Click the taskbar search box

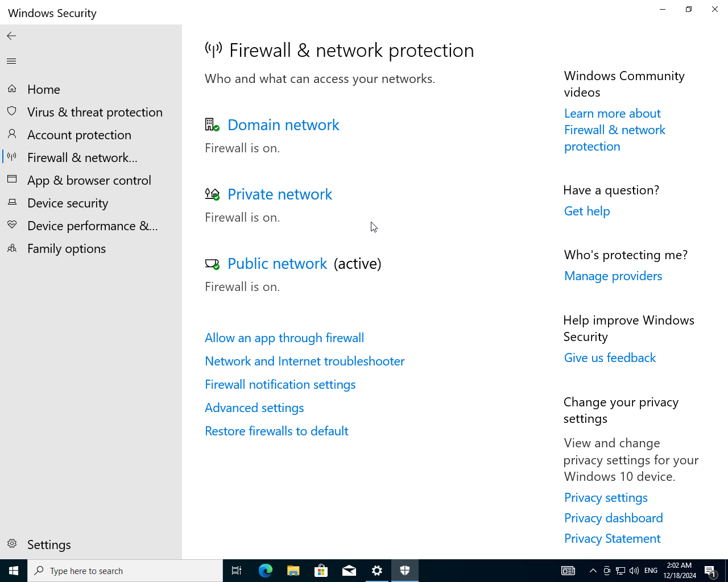(125, 571)
